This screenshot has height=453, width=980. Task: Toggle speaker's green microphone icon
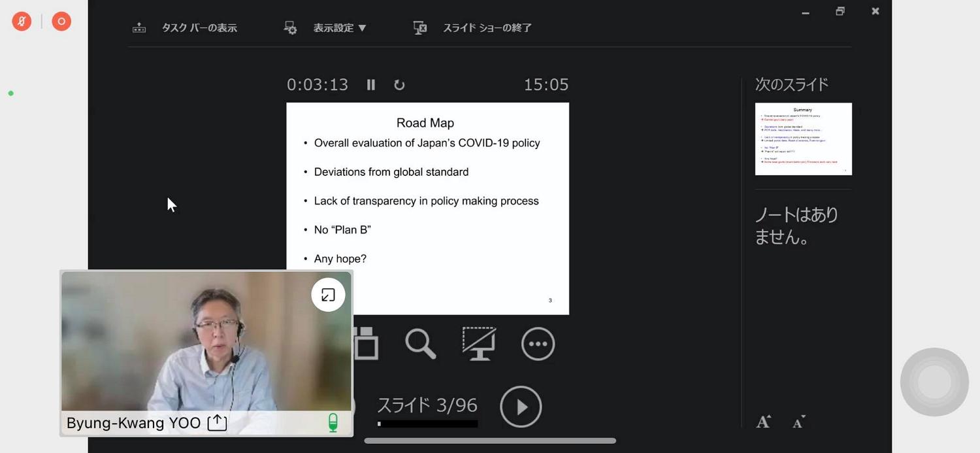333,422
